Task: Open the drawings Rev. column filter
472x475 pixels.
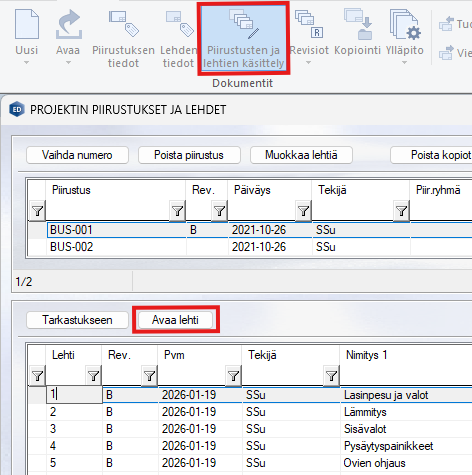Action: 219,211
